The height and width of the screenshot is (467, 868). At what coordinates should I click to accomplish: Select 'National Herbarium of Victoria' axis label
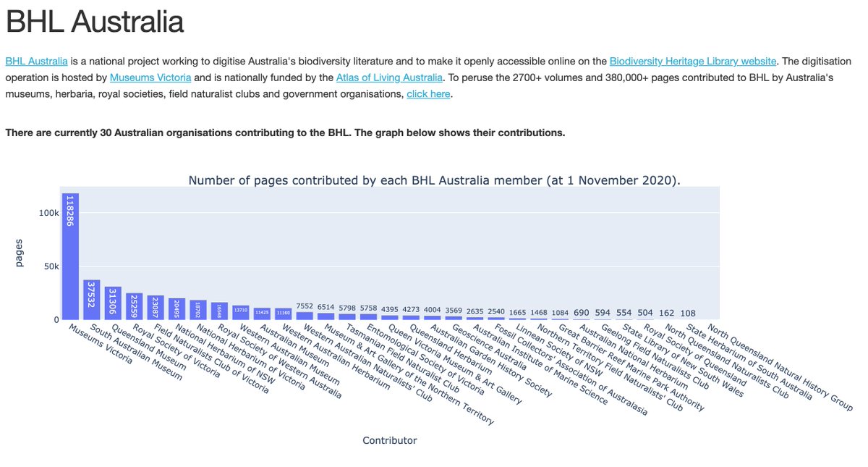click(x=250, y=358)
